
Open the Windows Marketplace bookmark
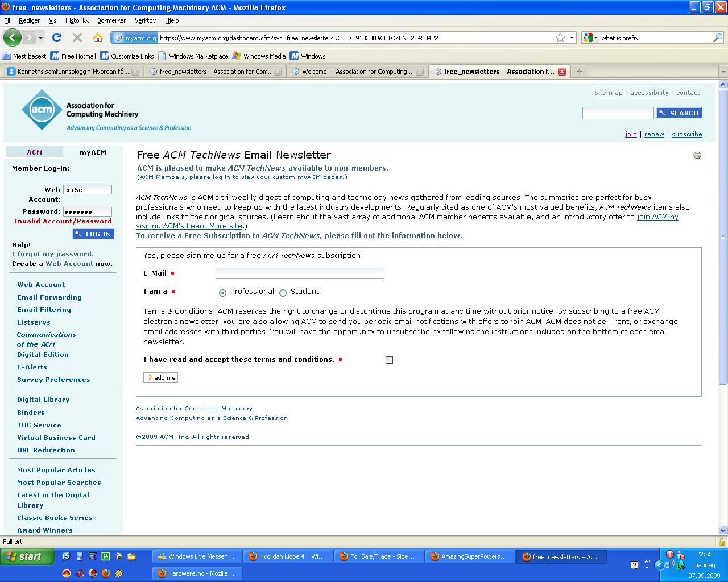tap(193, 56)
